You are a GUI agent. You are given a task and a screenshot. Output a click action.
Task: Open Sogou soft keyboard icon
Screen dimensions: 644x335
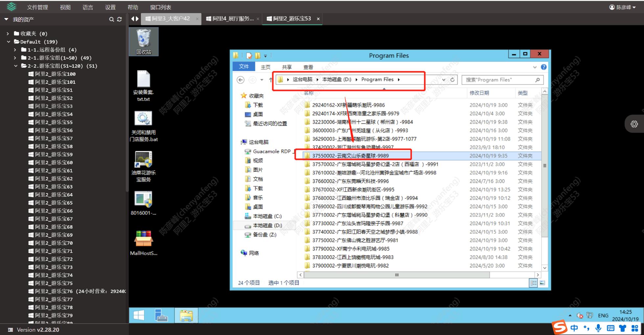tap(610, 328)
